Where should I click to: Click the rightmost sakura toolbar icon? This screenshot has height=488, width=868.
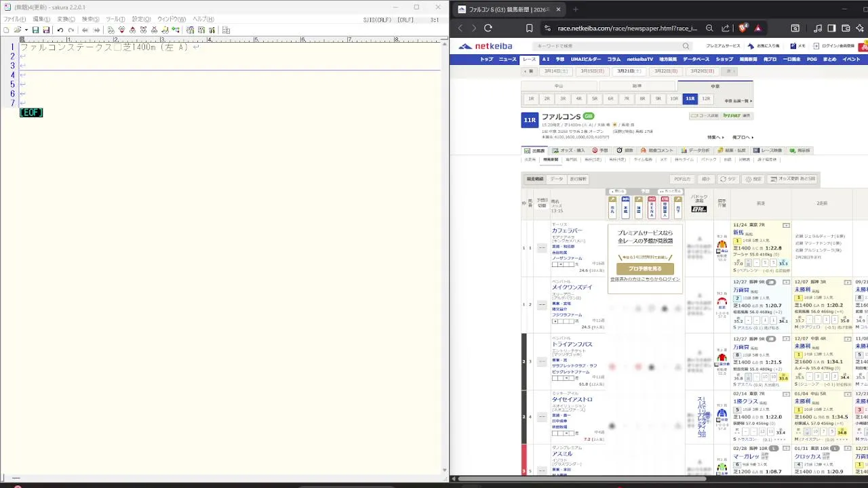click(226, 30)
